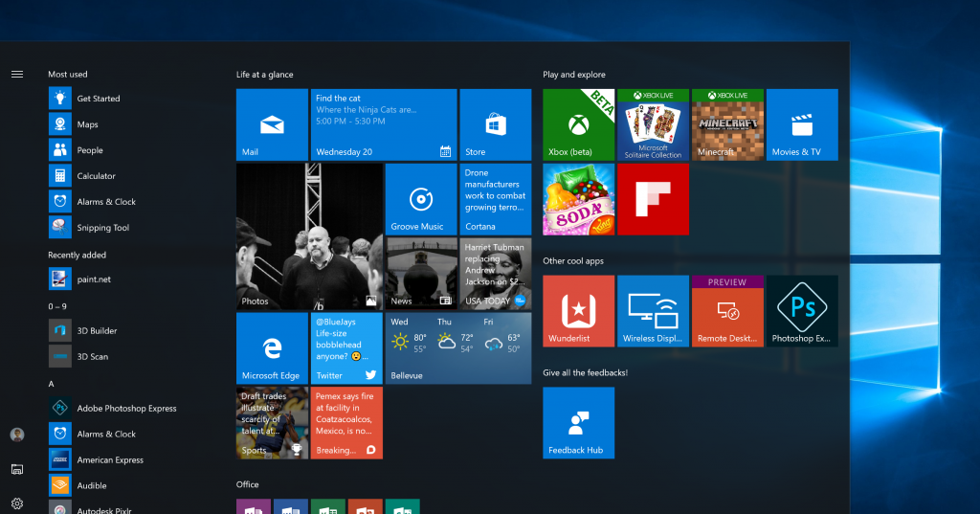Click the 0 – 9 index heading
The image size is (980, 514).
[x=57, y=306]
